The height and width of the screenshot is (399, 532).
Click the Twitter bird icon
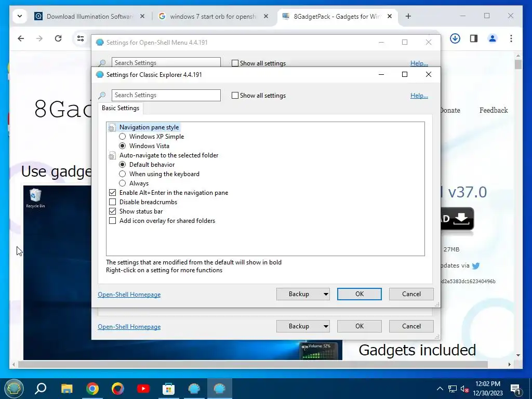coord(476,265)
